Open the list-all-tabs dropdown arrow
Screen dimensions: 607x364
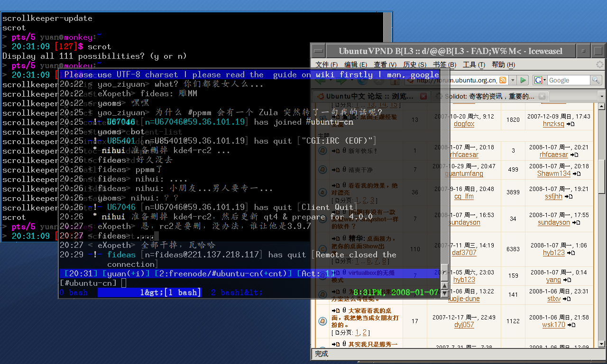601,96
